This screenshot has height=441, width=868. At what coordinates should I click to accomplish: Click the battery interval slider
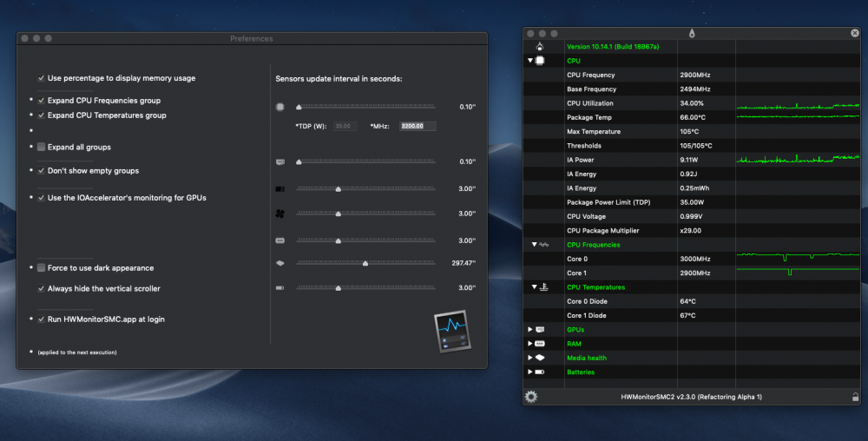tap(366, 287)
